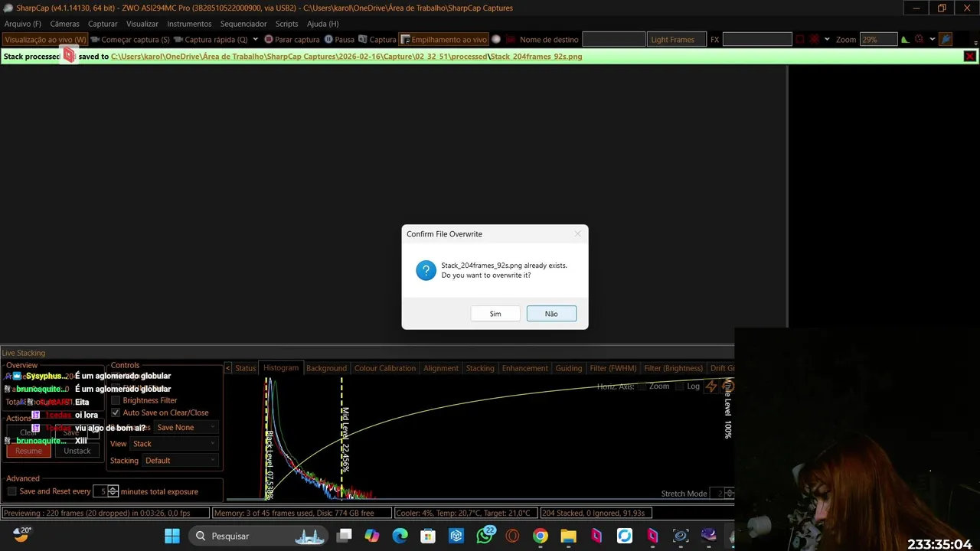Open the Câmeras menu

click(64, 24)
